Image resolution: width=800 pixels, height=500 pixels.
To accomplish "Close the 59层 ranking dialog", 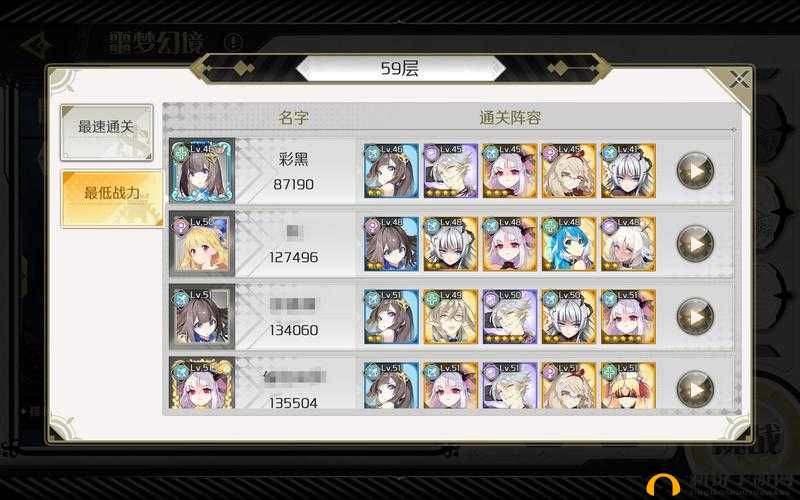I will [738, 80].
